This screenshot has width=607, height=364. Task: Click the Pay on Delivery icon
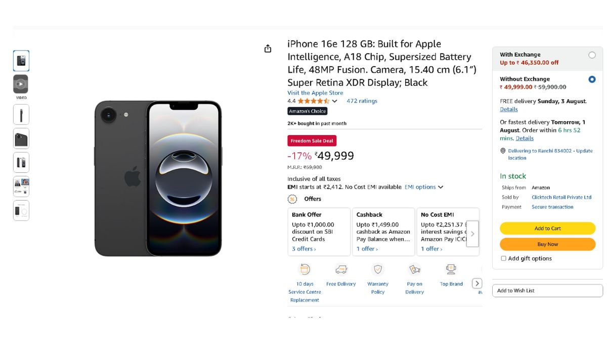(414, 269)
